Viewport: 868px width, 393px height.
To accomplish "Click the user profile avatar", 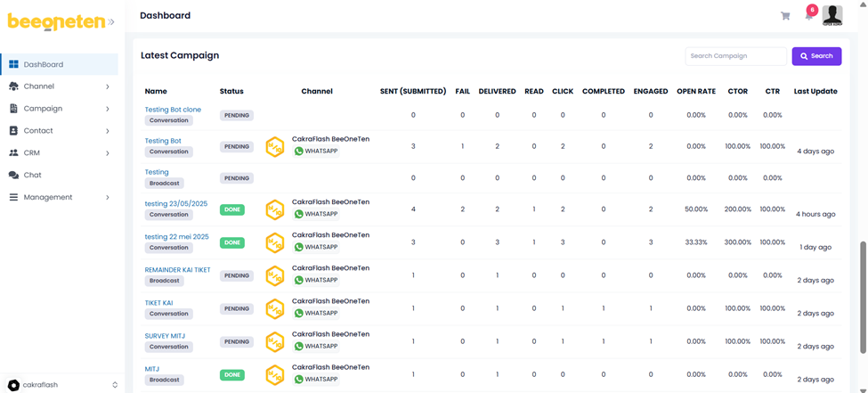I will 832,14.
